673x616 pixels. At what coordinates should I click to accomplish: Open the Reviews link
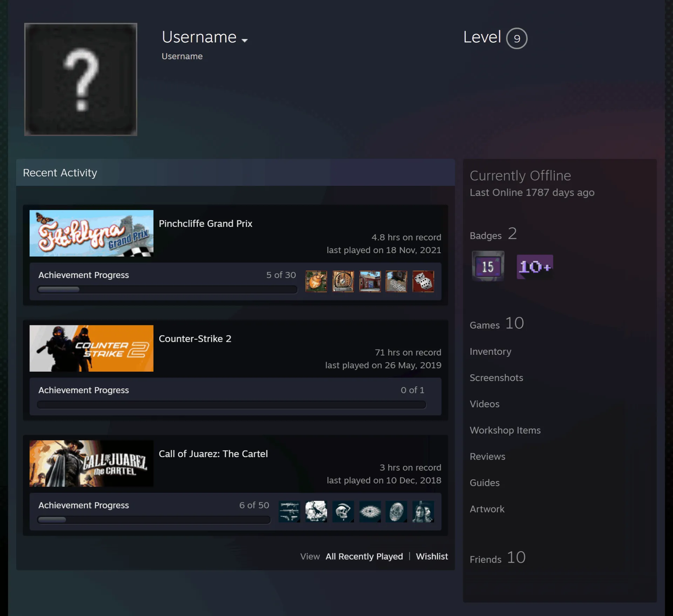pyautogui.click(x=488, y=456)
